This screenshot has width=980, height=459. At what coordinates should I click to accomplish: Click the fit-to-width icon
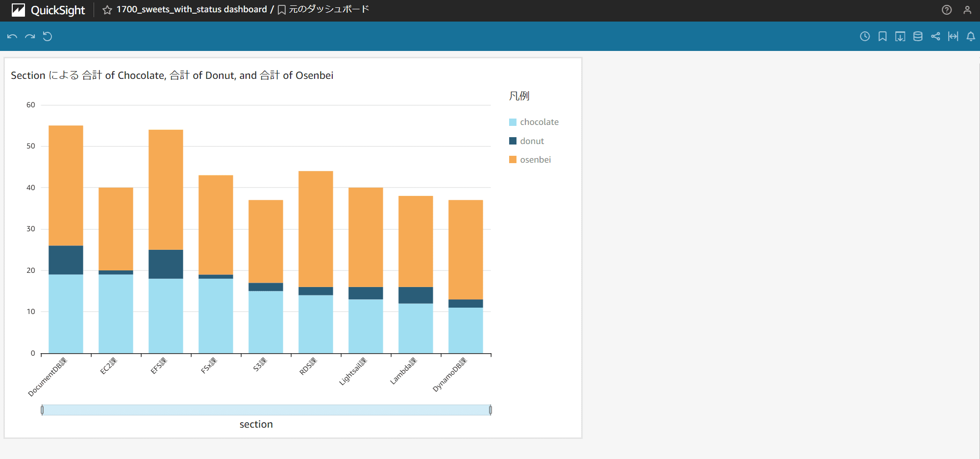pos(953,36)
